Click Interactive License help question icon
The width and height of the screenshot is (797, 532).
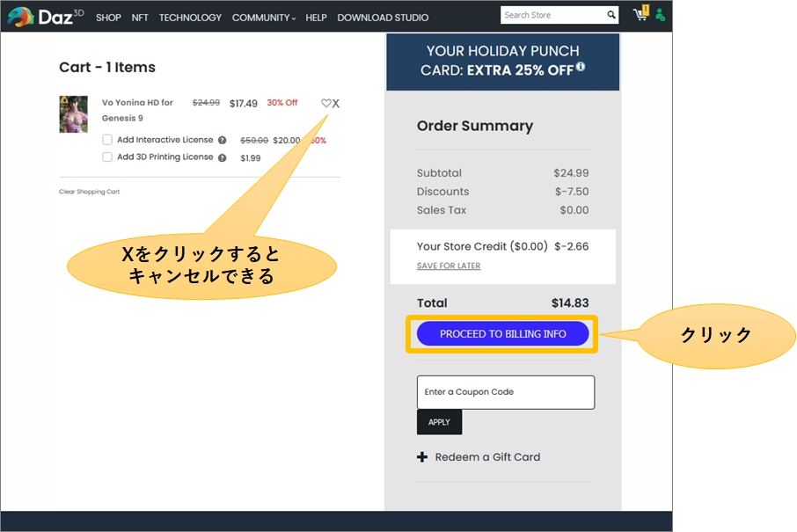[x=223, y=141]
